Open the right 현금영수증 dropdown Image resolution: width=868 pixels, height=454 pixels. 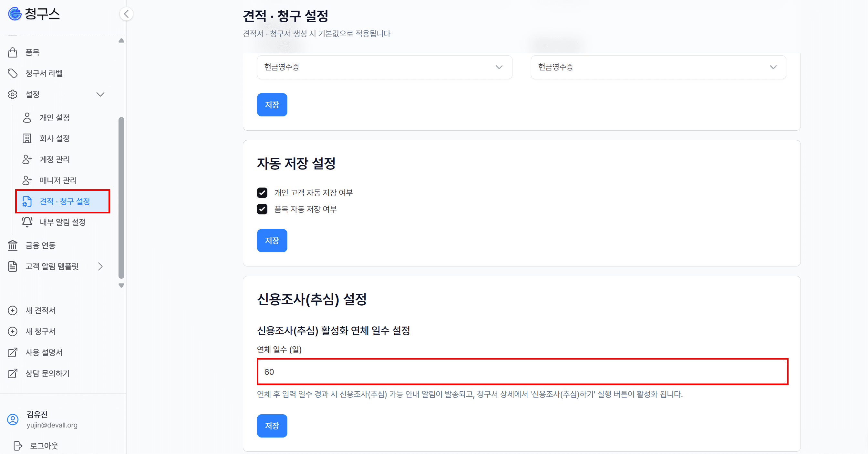point(658,67)
